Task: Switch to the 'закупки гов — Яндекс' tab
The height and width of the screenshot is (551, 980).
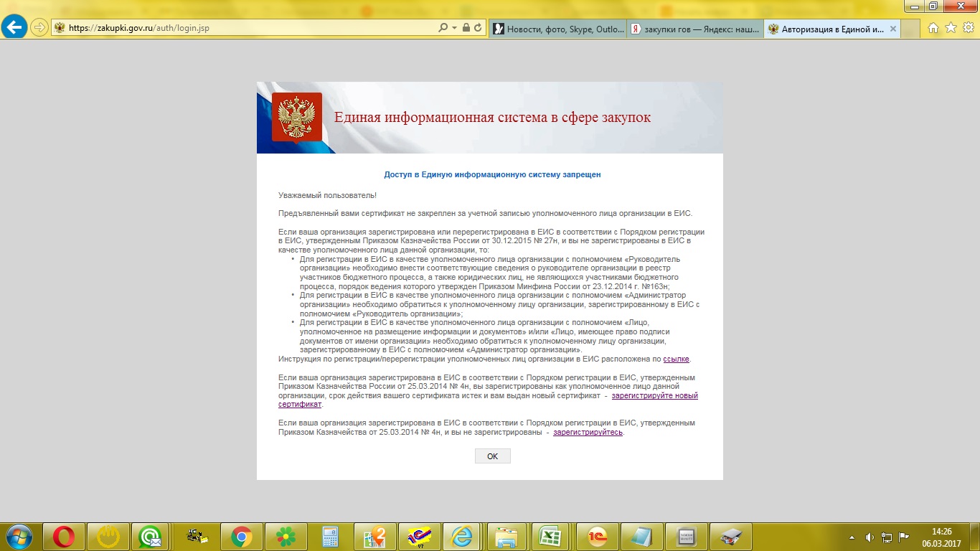Action: point(694,29)
